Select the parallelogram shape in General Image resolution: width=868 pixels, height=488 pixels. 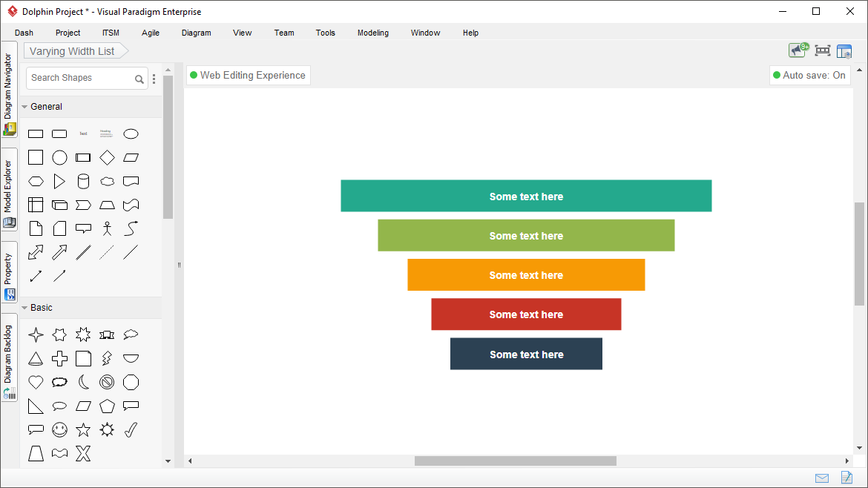click(131, 158)
